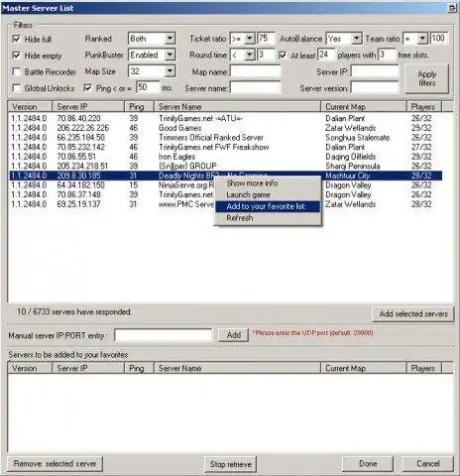This screenshot has height=476, width=460.
Task: Click favorites list Server Name column header
Action: click(x=237, y=368)
